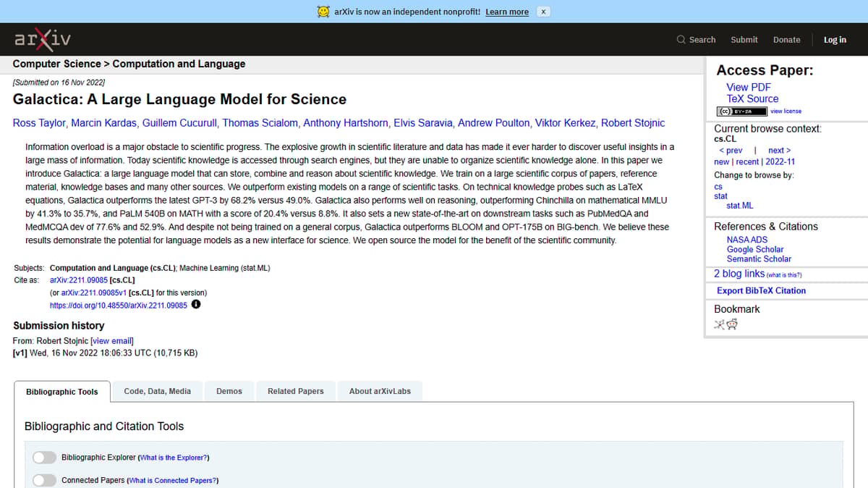Click Export BibTeX Citation

click(x=761, y=290)
